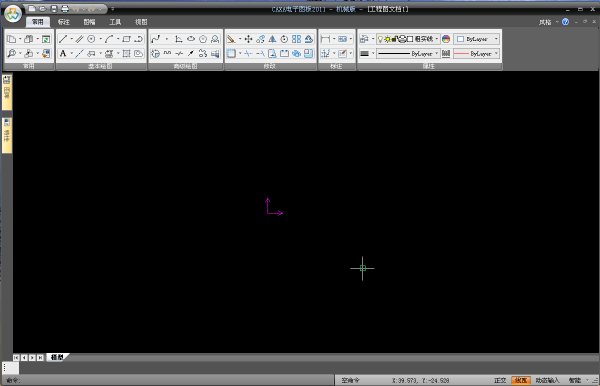
Task: Switch to the Annotation ribbon tab
Action: point(64,22)
